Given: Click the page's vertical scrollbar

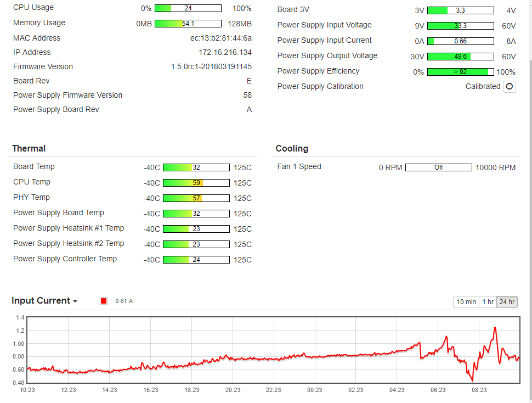Looking at the screenshot, I should coord(529,165).
